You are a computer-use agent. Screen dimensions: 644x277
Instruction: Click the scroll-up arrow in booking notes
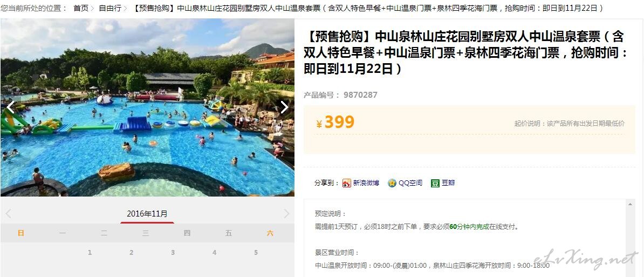click(x=631, y=204)
